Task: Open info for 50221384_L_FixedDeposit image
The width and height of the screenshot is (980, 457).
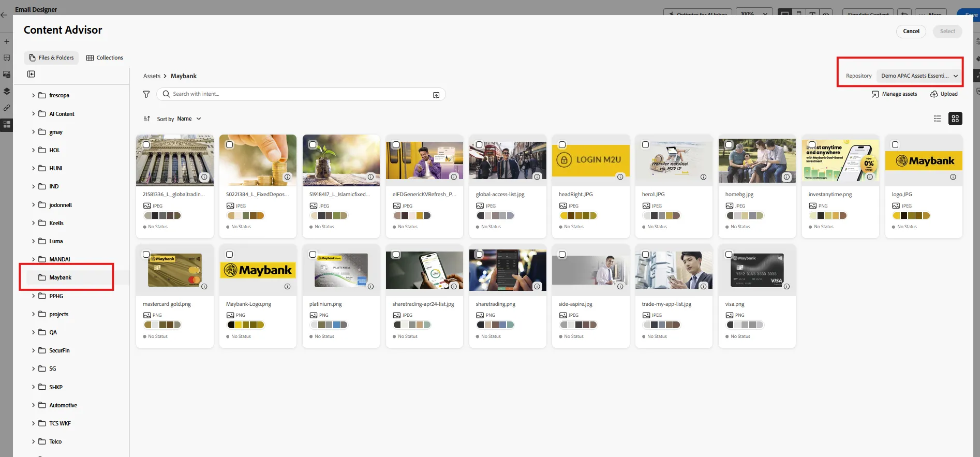Action: click(287, 177)
